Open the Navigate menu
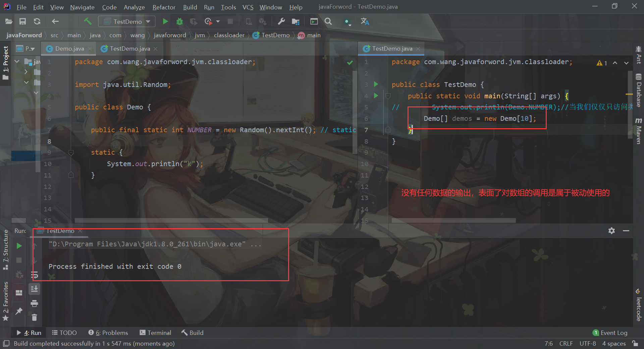 (82, 7)
